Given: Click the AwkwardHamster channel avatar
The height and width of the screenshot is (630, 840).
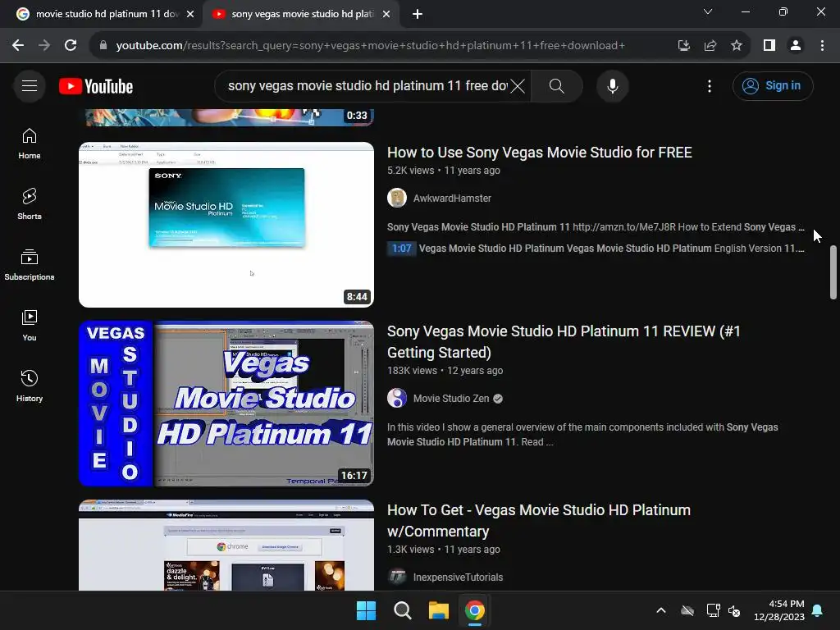Looking at the screenshot, I should pos(397,198).
